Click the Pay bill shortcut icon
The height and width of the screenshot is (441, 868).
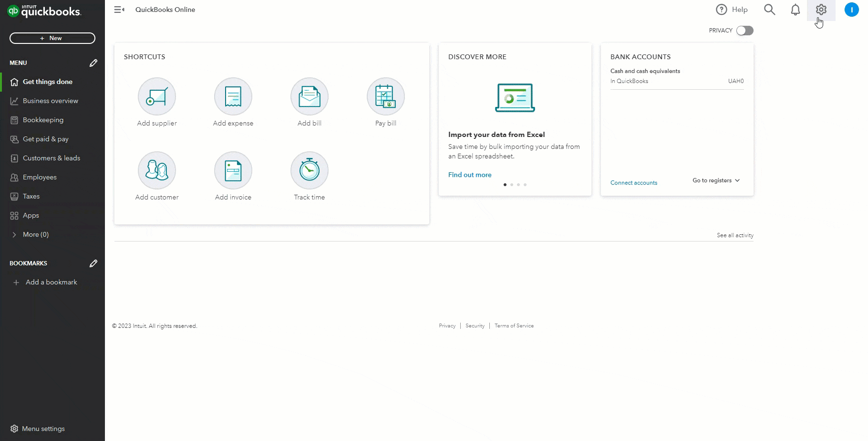[x=386, y=96]
